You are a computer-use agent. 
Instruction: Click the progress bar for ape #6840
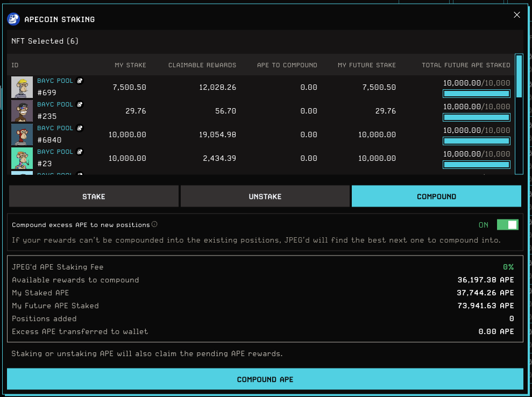click(x=484, y=141)
